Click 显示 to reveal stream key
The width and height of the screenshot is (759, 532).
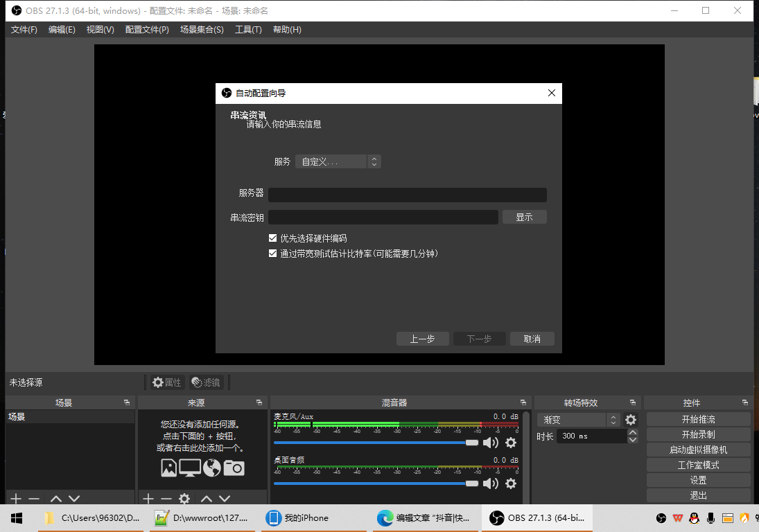tap(524, 217)
